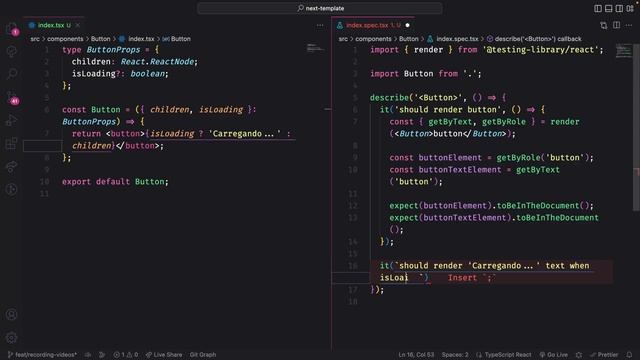The image size is (640, 360).
Task: Click the right editor minimap
Action: [624, 51]
